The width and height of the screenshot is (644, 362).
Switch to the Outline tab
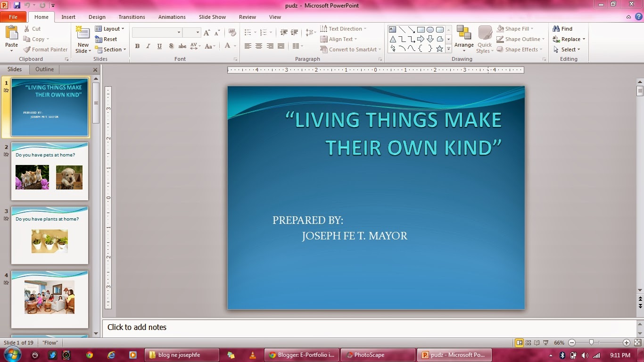(x=44, y=69)
